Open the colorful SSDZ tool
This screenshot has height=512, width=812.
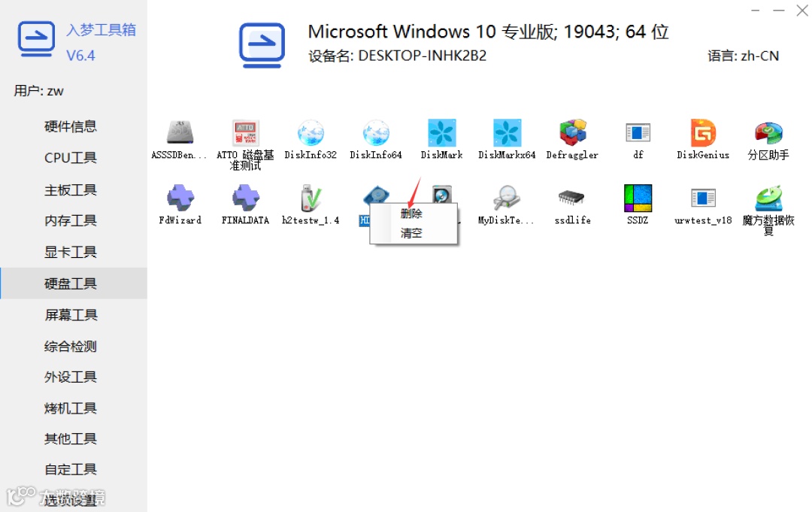638,198
